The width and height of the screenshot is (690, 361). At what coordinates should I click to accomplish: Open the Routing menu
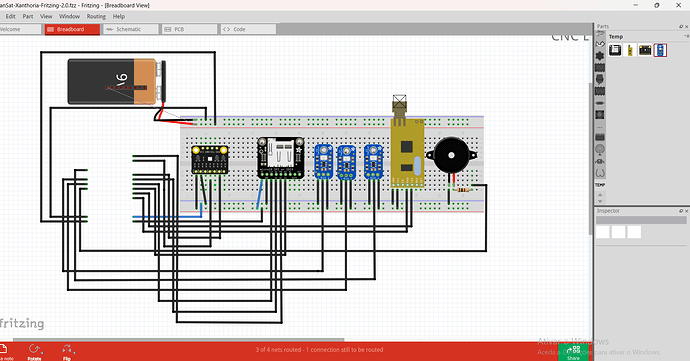96,16
